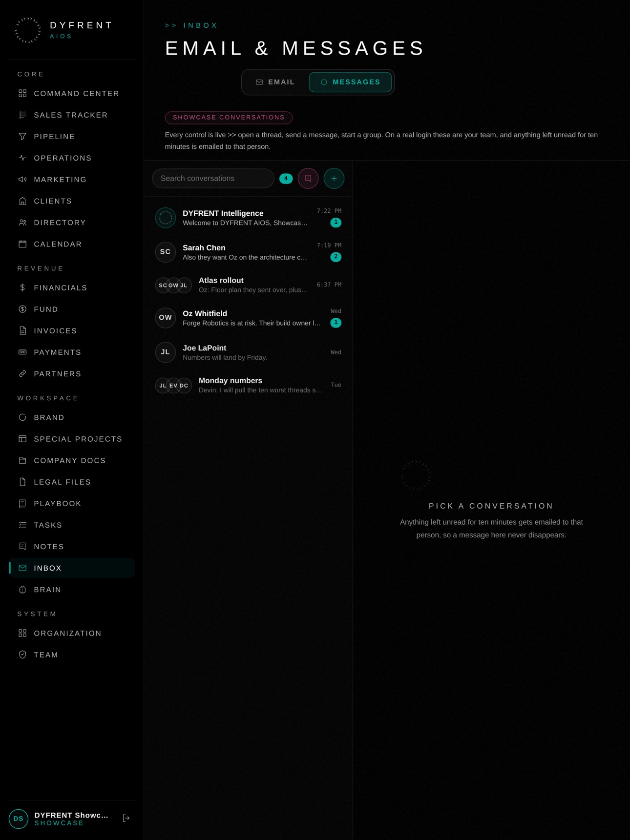Click the DYFRENT logo circle icon
The width and height of the screenshot is (630, 840).
coord(28,30)
